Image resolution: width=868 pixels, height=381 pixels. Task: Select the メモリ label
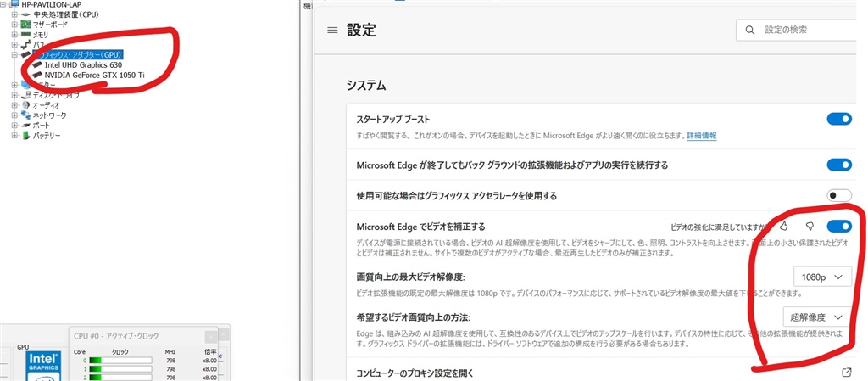[x=41, y=34]
